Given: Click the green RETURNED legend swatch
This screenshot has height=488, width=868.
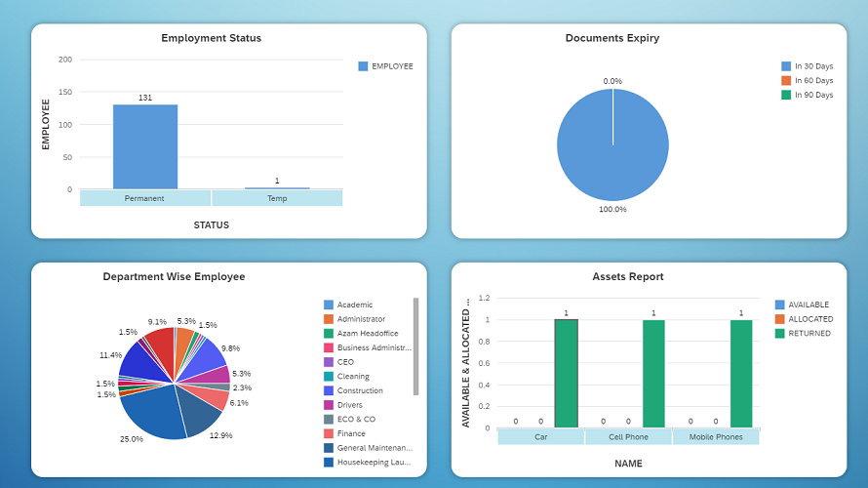Looking at the screenshot, I should [x=780, y=334].
